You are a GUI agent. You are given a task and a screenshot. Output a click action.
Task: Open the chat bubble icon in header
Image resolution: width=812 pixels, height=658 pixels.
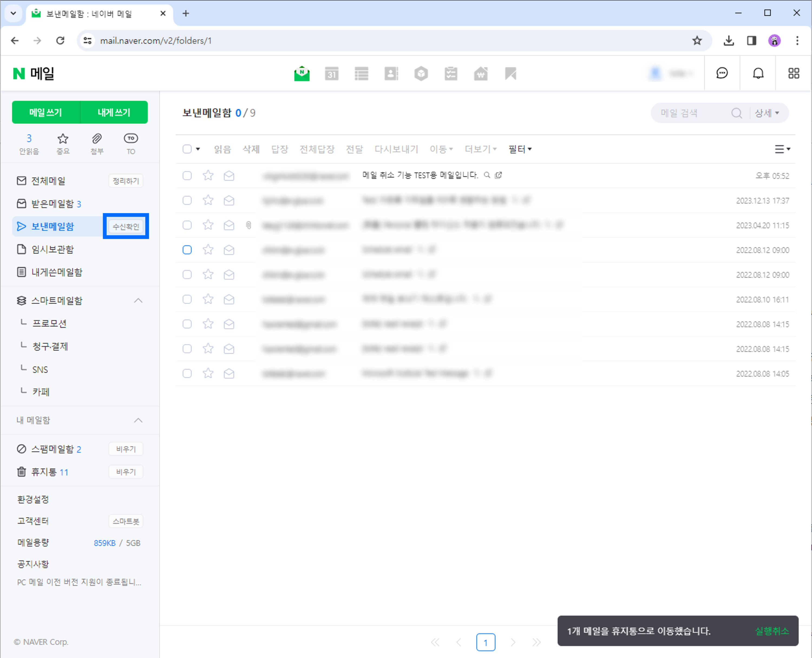tap(722, 73)
